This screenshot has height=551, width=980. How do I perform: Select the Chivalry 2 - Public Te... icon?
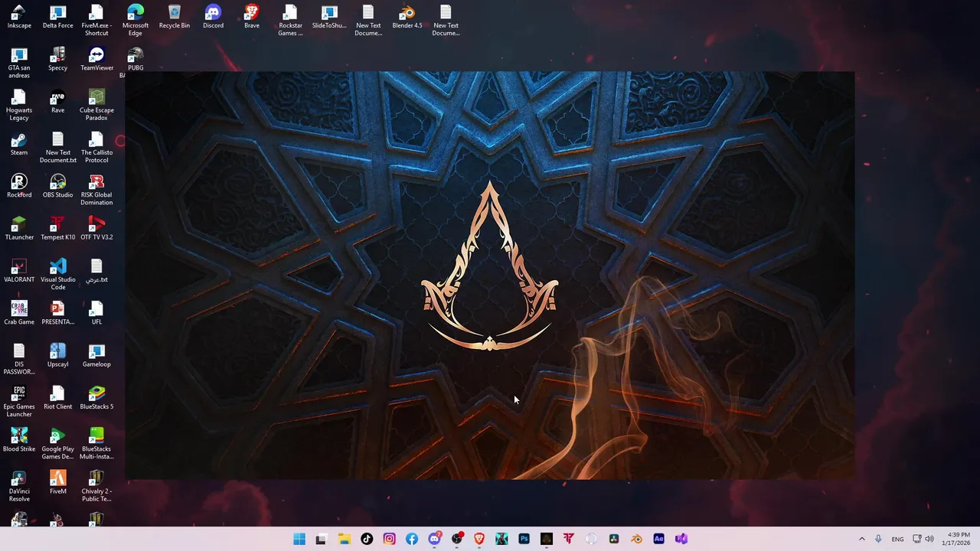(x=96, y=486)
